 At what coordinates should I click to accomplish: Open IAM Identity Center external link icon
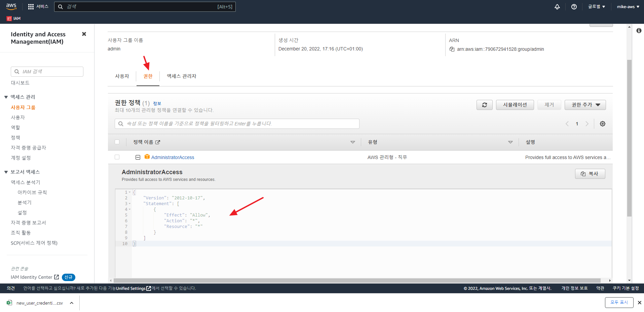click(x=56, y=277)
